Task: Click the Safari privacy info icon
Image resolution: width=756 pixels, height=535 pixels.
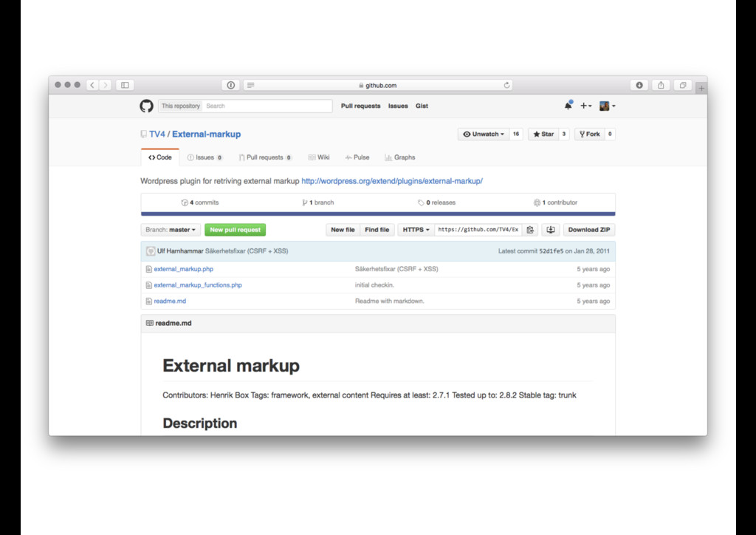Action: pyautogui.click(x=231, y=85)
